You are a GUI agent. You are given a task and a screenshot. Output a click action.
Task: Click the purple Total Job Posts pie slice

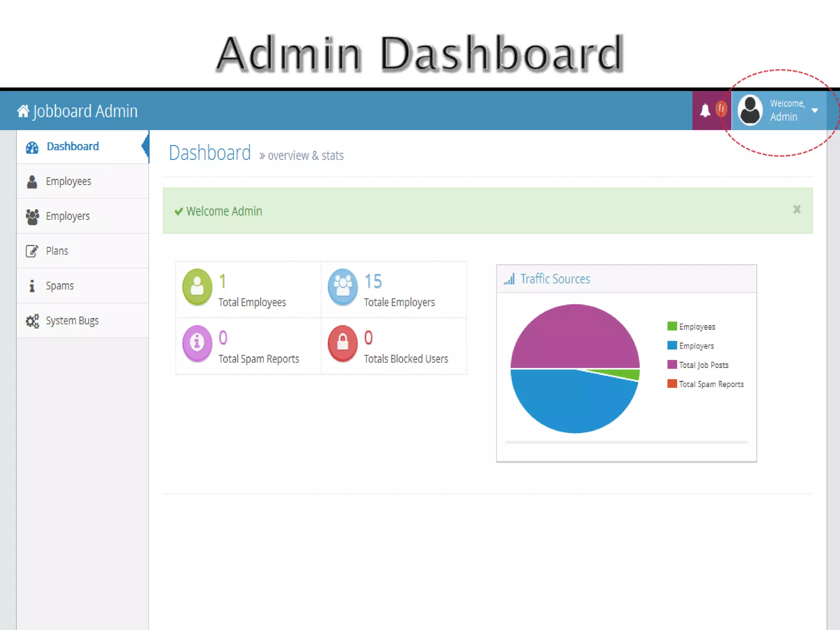pos(574,336)
